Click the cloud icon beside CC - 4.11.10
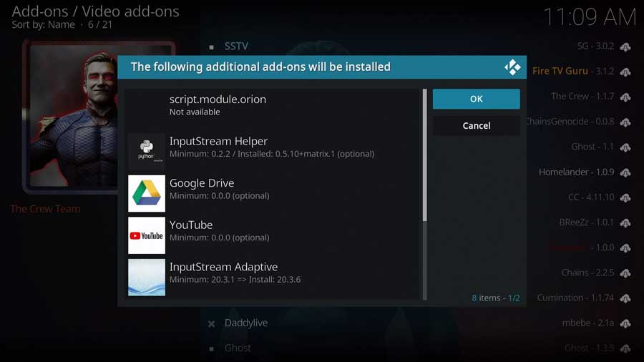Viewport: 644px width, 362px height. pyautogui.click(x=625, y=198)
